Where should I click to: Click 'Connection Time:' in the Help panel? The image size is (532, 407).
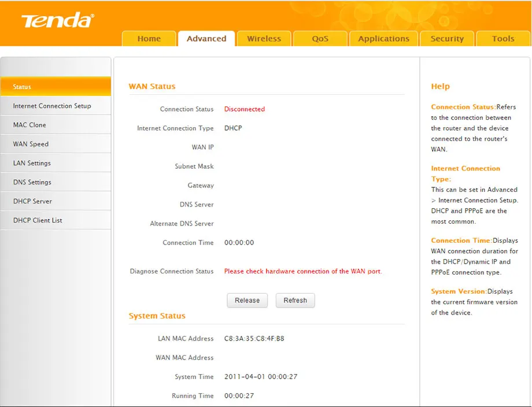click(461, 240)
